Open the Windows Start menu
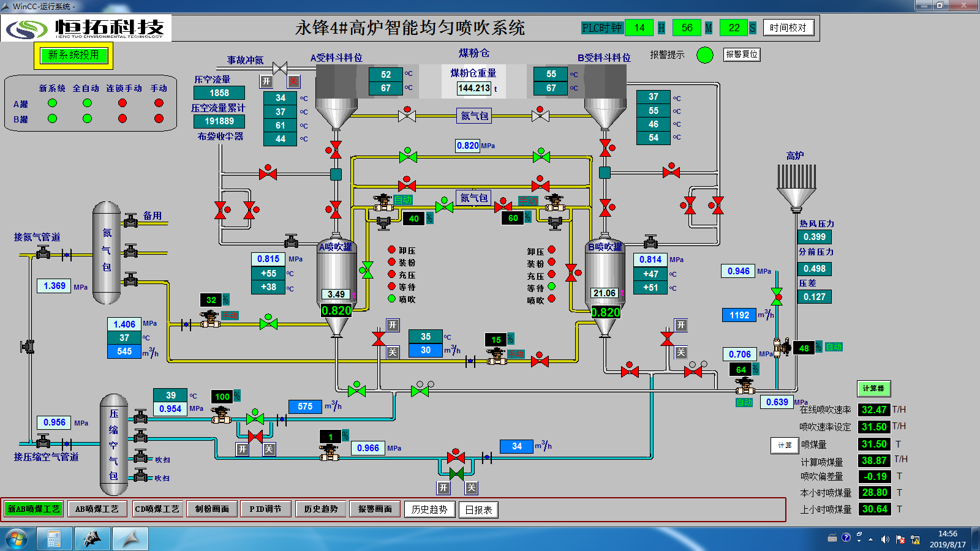 (17, 539)
